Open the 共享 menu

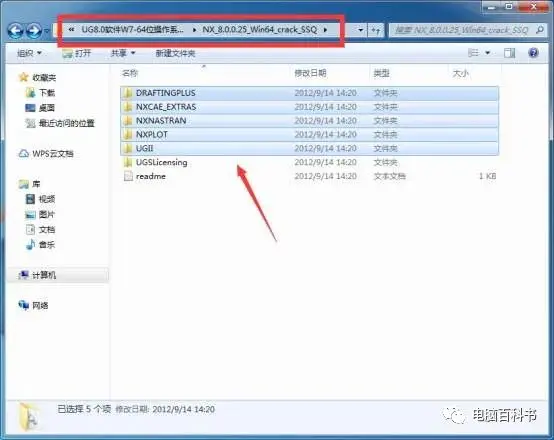[123, 53]
